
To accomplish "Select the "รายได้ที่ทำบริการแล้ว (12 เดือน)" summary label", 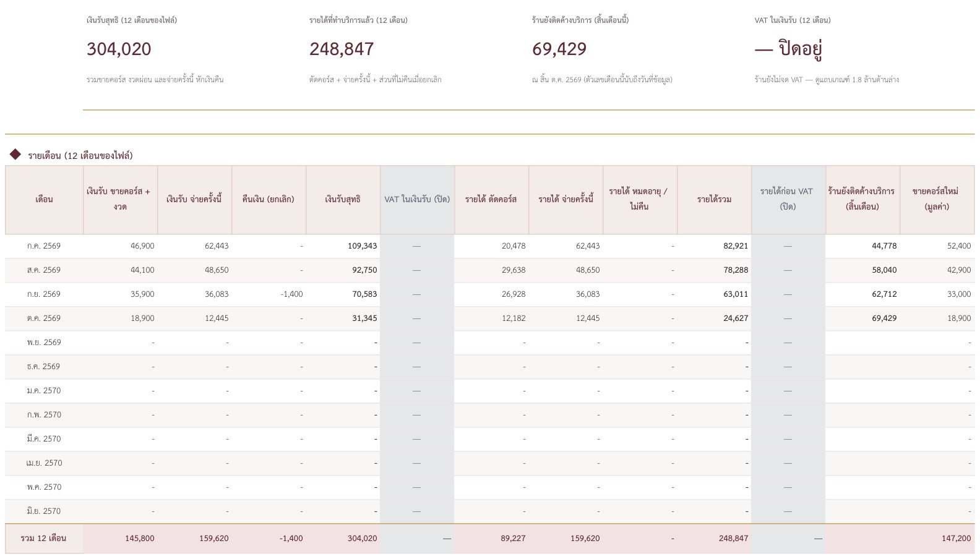I will point(358,20).
